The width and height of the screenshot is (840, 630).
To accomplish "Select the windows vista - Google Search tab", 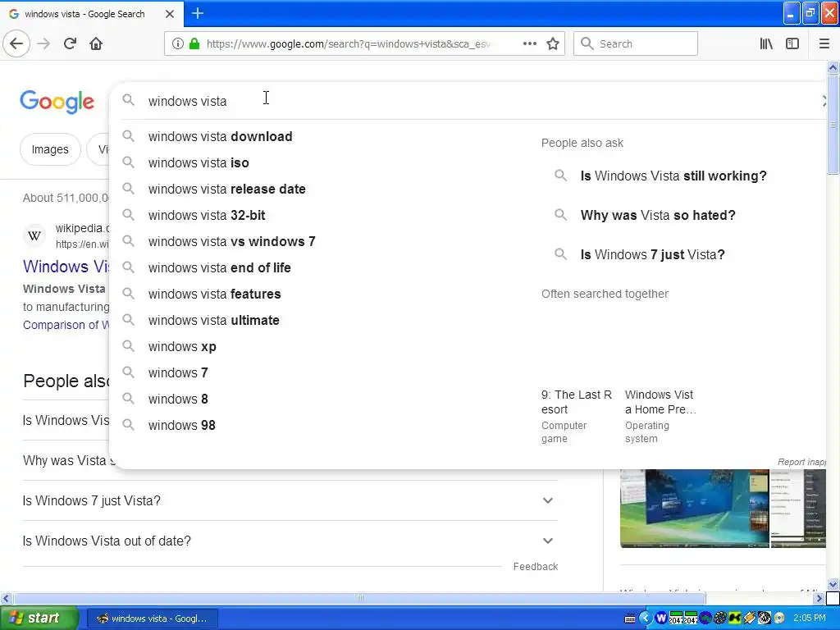I will (92, 14).
